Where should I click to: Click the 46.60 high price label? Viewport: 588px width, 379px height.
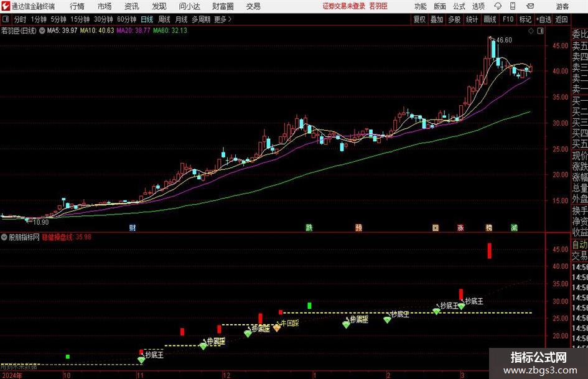tap(504, 40)
